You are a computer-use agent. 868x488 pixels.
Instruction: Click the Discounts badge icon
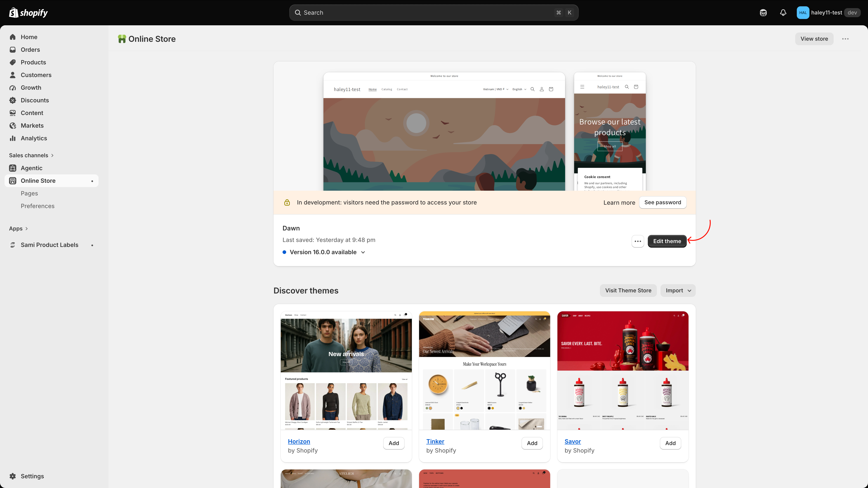tap(13, 100)
